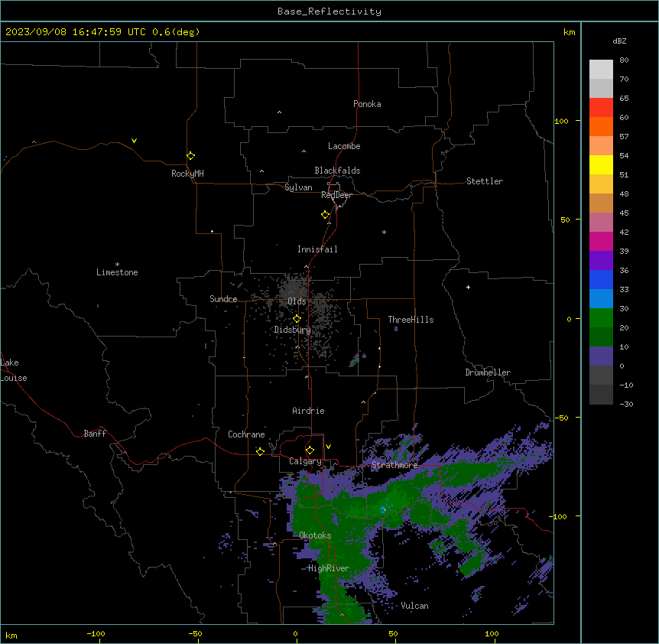Click the Drumheller label
This screenshot has width=659, height=644.
pos(488,372)
